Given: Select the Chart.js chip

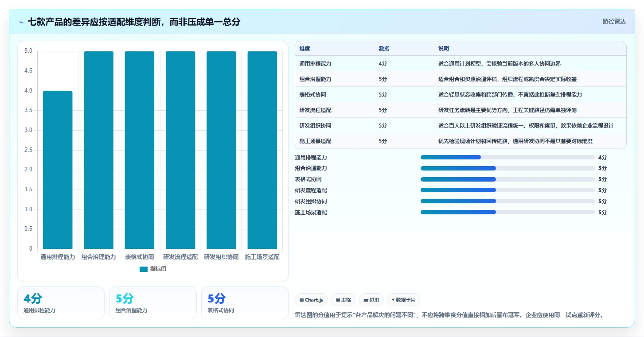Looking at the screenshot, I should (x=311, y=300).
